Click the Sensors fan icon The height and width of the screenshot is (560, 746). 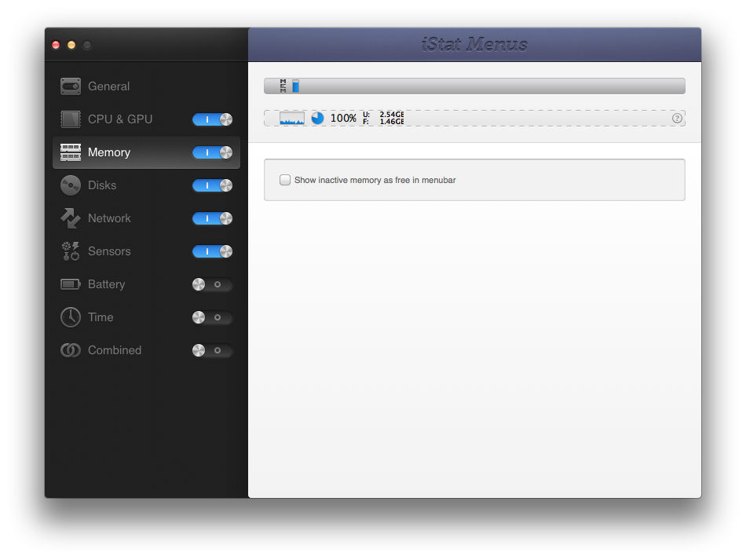point(71,251)
